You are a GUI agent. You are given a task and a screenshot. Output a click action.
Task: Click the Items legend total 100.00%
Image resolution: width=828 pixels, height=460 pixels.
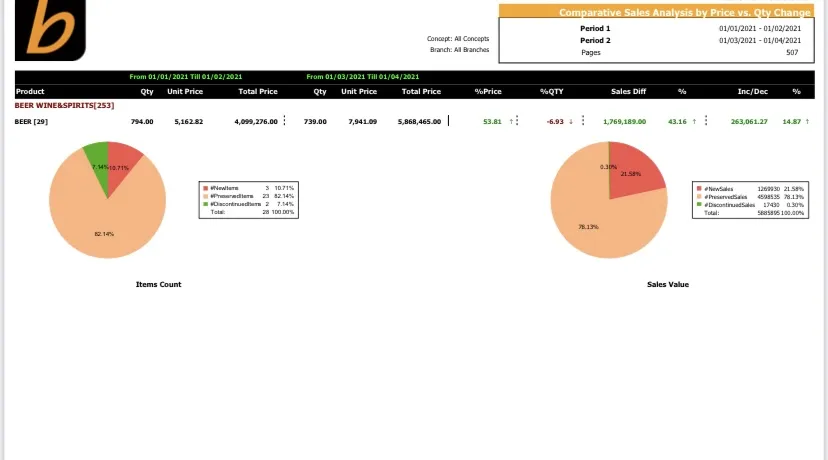pyautogui.click(x=283, y=212)
